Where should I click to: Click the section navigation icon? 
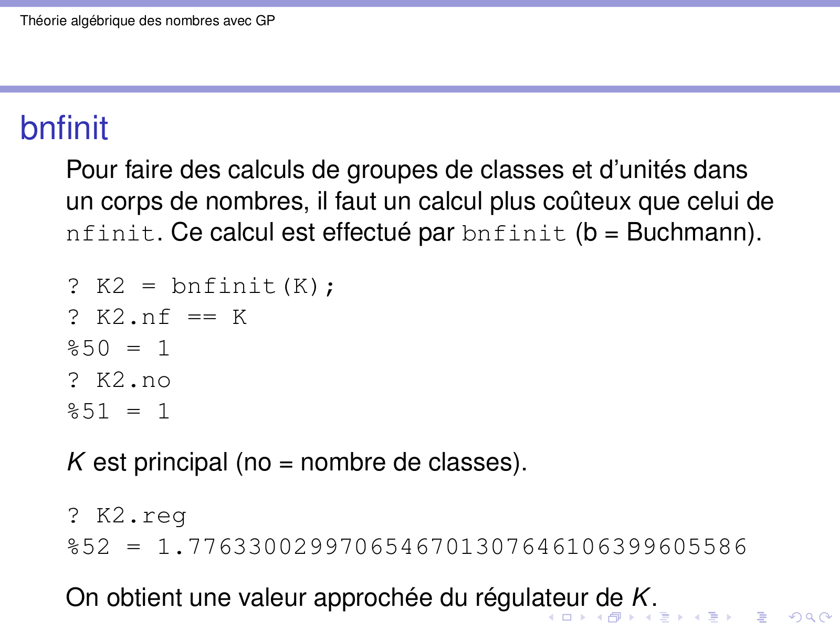click(713, 617)
